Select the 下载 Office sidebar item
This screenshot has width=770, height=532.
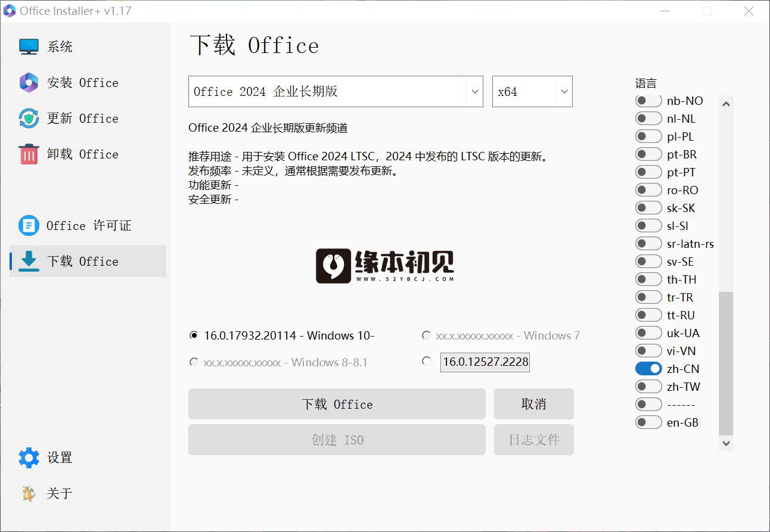click(88, 261)
